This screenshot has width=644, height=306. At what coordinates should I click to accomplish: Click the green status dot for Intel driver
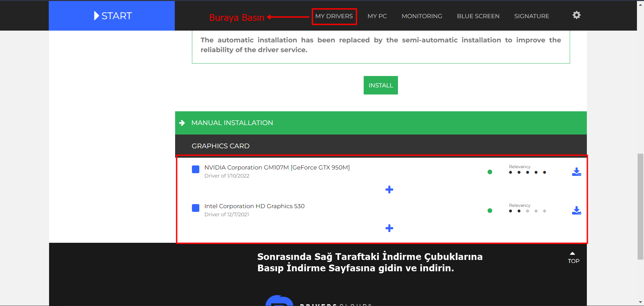coord(490,211)
